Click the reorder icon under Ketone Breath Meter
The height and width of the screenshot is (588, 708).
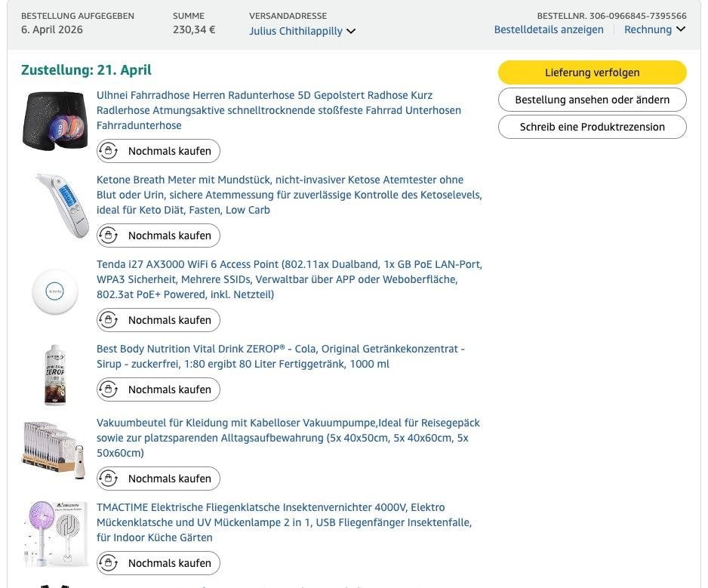pyautogui.click(x=109, y=236)
